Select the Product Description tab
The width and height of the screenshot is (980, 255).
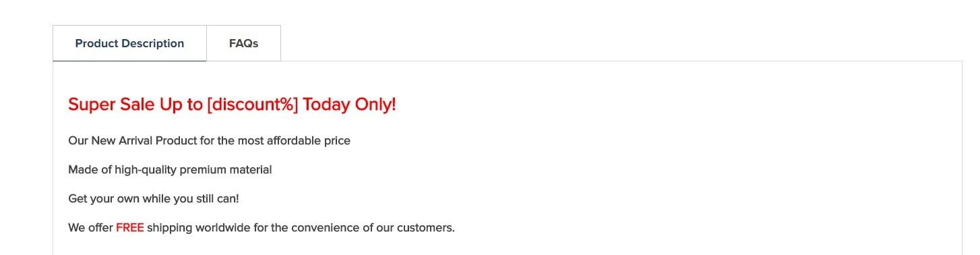tap(129, 43)
